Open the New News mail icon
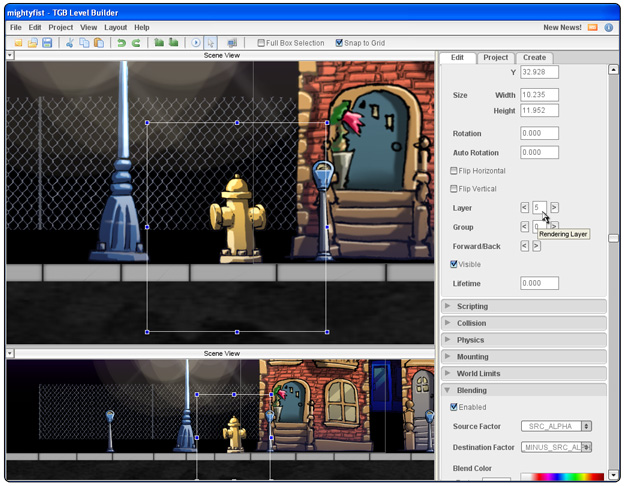This screenshot has width=625, height=486. (593, 28)
